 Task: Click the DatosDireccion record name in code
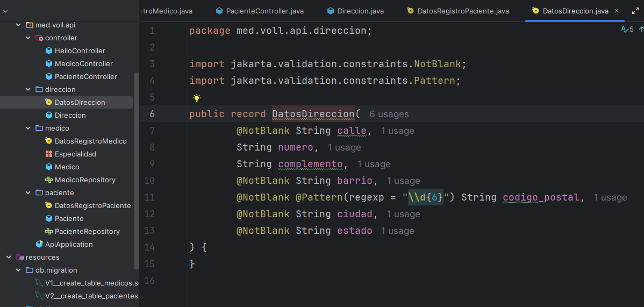pyautogui.click(x=313, y=114)
